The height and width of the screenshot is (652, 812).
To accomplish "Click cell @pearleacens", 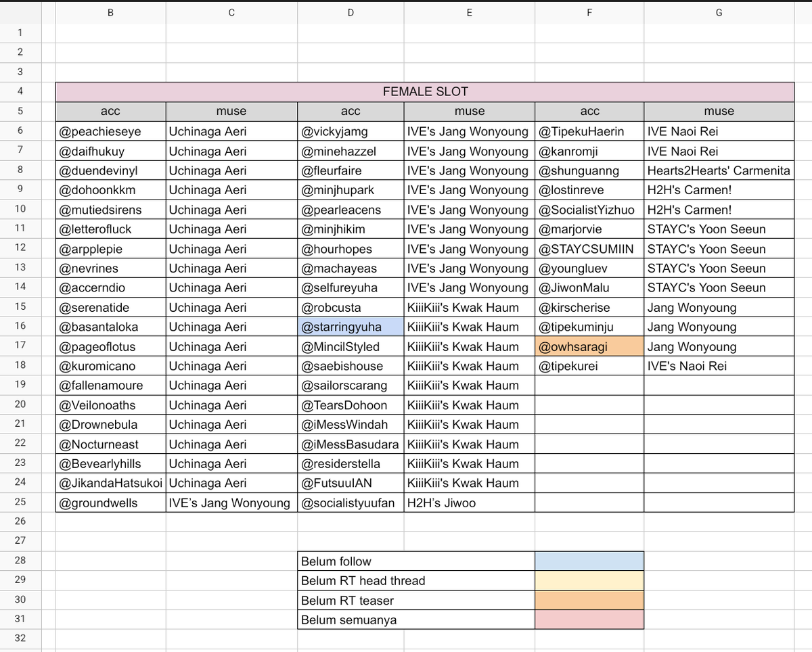I will click(x=351, y=210).
